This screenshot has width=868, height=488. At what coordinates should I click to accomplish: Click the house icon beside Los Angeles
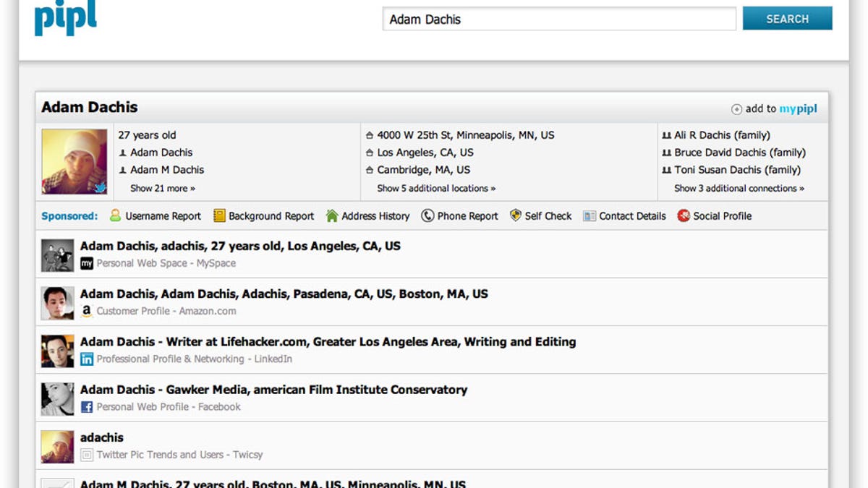[370, 153]
